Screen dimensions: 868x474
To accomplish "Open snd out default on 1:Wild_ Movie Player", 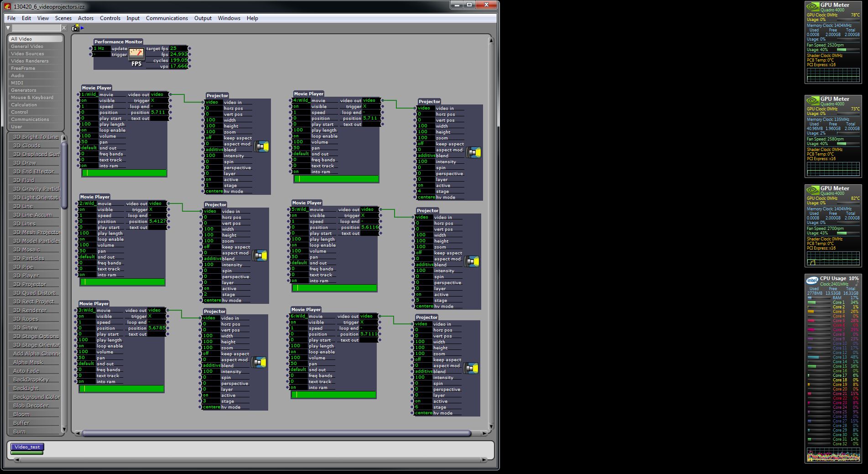I will tap(89, 148).
